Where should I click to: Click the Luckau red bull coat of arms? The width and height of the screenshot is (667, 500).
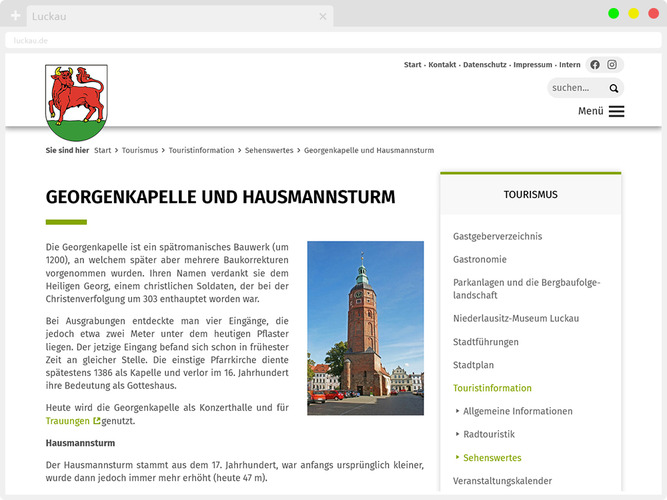click(76, 102)
